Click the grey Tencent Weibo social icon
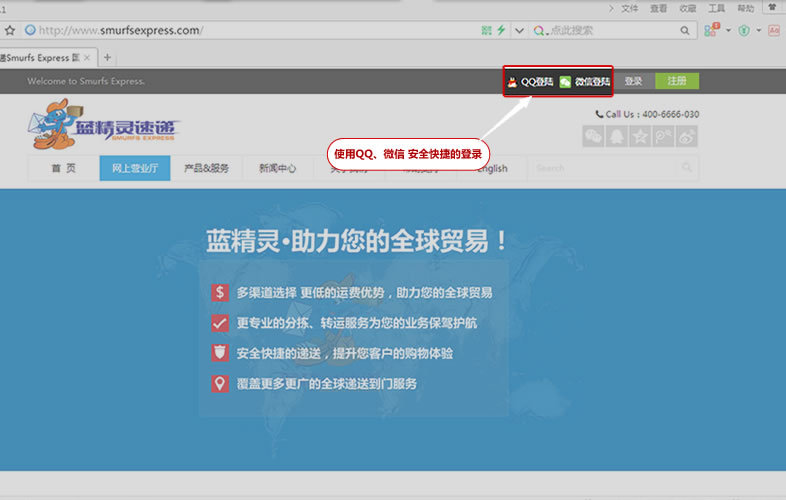This screenshot has width=786, height=500. pos(663,136)
